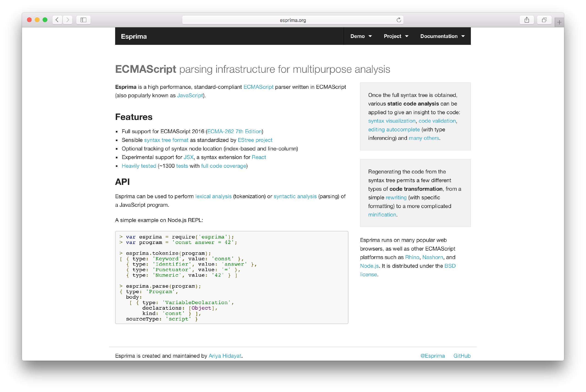Open the full code coverage link

point(224,166)
